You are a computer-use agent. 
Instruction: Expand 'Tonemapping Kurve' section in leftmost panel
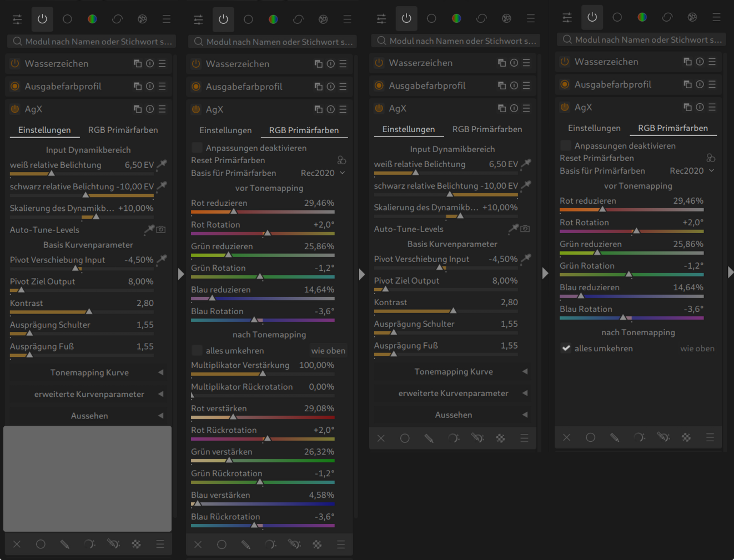coord(89,372)
